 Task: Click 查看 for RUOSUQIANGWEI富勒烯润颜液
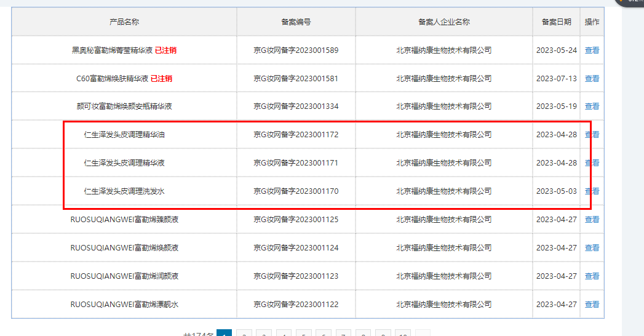592,276
